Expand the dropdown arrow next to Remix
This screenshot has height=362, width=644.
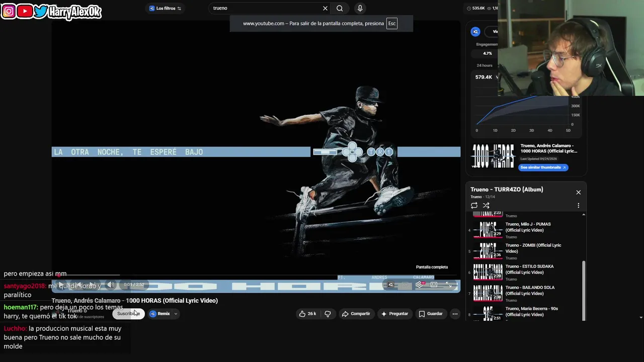(176, 314)
